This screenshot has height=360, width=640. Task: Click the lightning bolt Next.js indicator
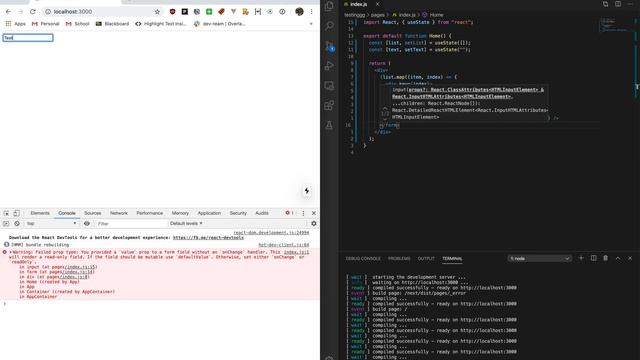(x=307, y=191)
